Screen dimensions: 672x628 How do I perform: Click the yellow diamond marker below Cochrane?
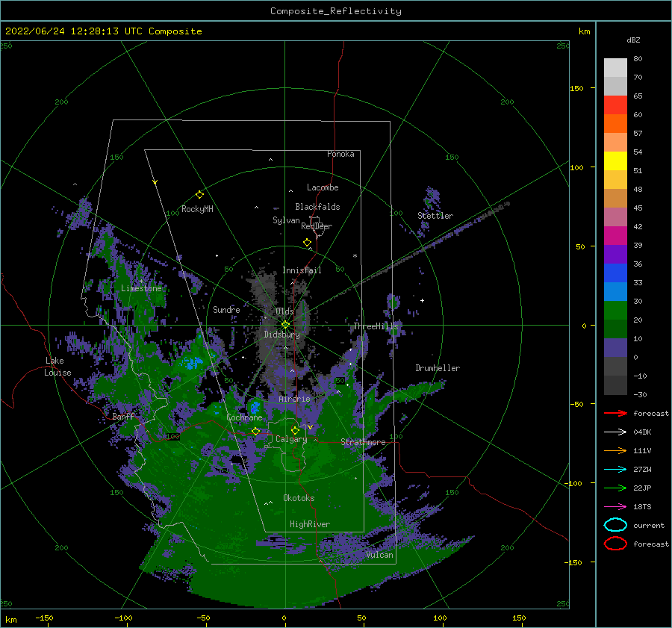coord(256,432)
